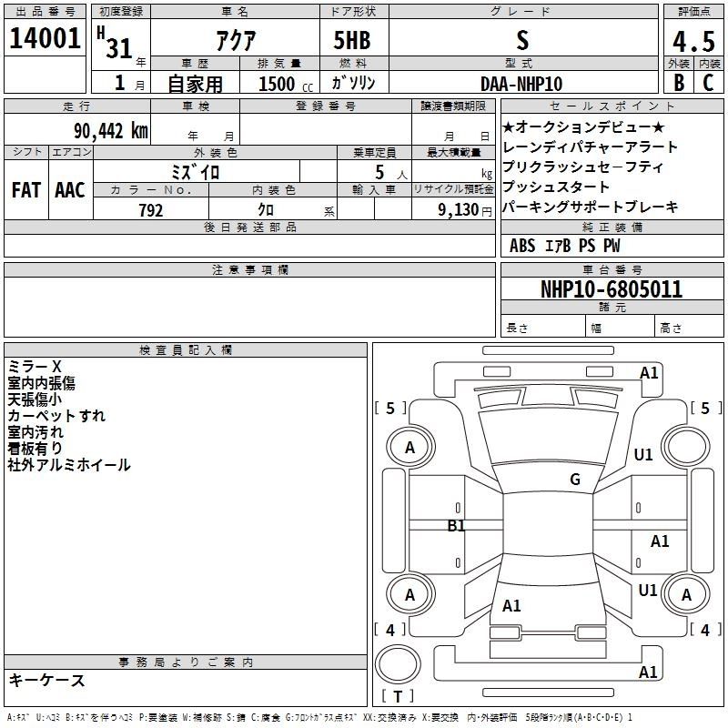Select the exterior grade B cell

click(x=678, y=82)
